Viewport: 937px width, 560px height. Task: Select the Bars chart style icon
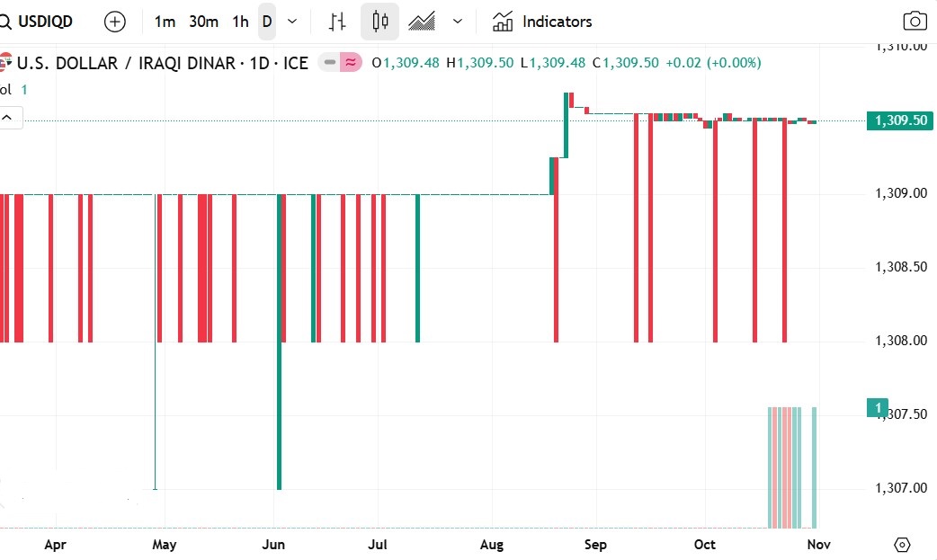[337, 22]
